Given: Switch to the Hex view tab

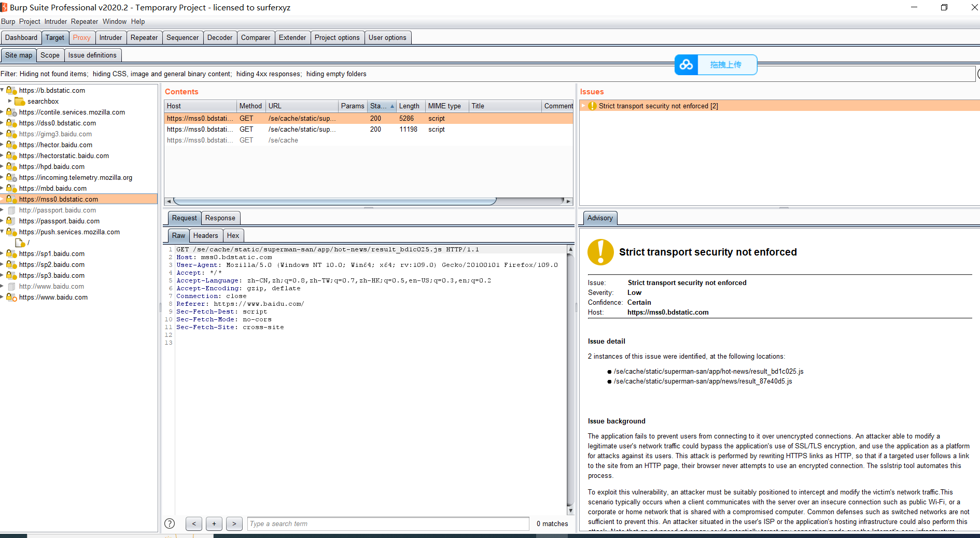Looking at the screenshot, I should click(233, 235).
